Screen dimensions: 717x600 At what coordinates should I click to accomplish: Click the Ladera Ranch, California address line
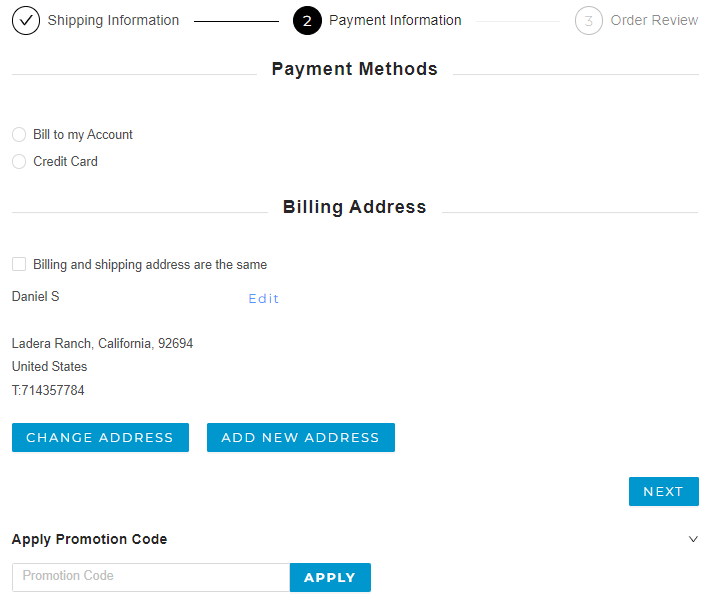click(102, 344)
